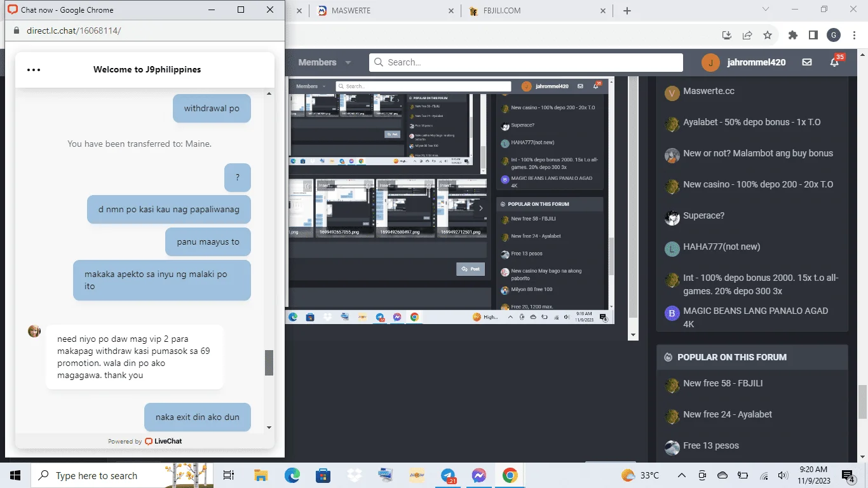Click post content scrollbar down arrow
Screen dimensions: 868x488
pyautogui.click(x=634, y=335)
